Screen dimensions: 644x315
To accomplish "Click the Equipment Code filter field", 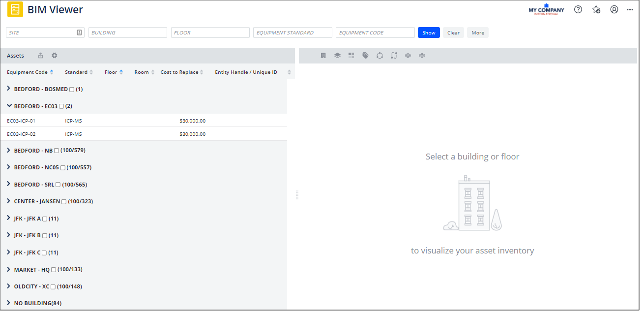I will pyautogui.click(x=375, y=32).
